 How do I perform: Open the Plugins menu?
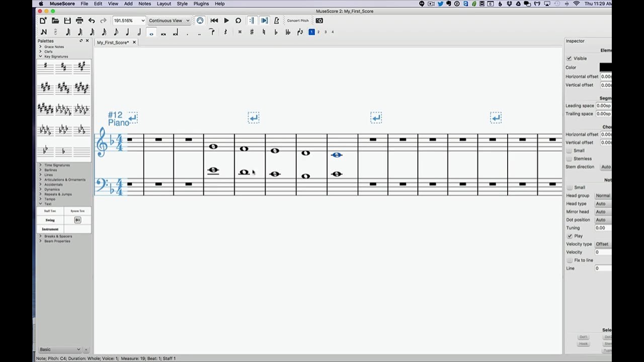201,4
